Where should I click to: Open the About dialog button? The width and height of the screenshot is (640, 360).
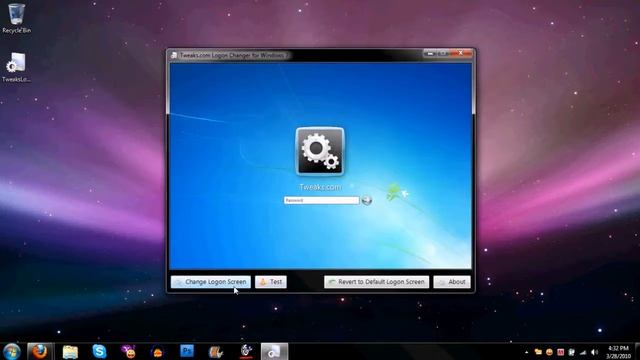[x=452, y=282]
